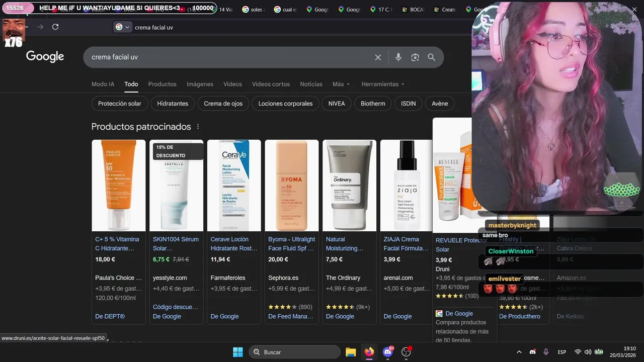644x362 pixels.
Task: Open SKIN1004 Centella serum product image
Action: click(x=177, y=185)
